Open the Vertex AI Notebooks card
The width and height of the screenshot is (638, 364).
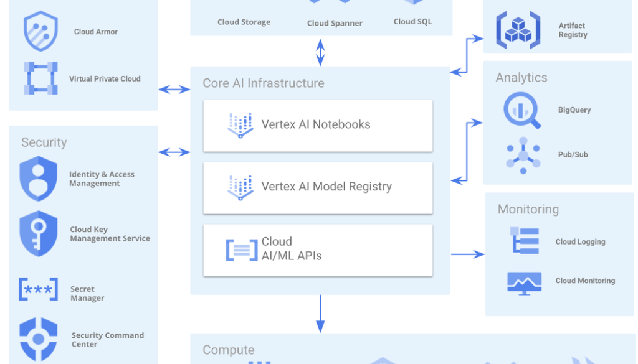pos(318,125)
